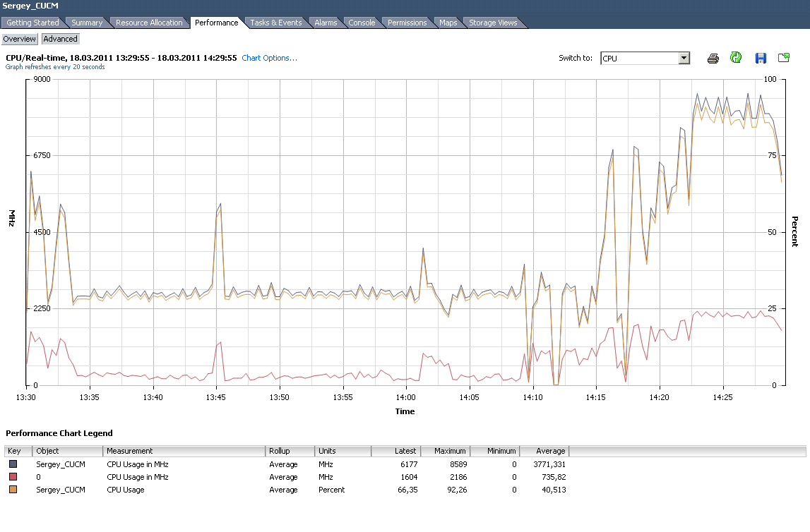This screenshot has height=532, width=810.
Task: Go to the Summary tab
Action: point(87,23)
